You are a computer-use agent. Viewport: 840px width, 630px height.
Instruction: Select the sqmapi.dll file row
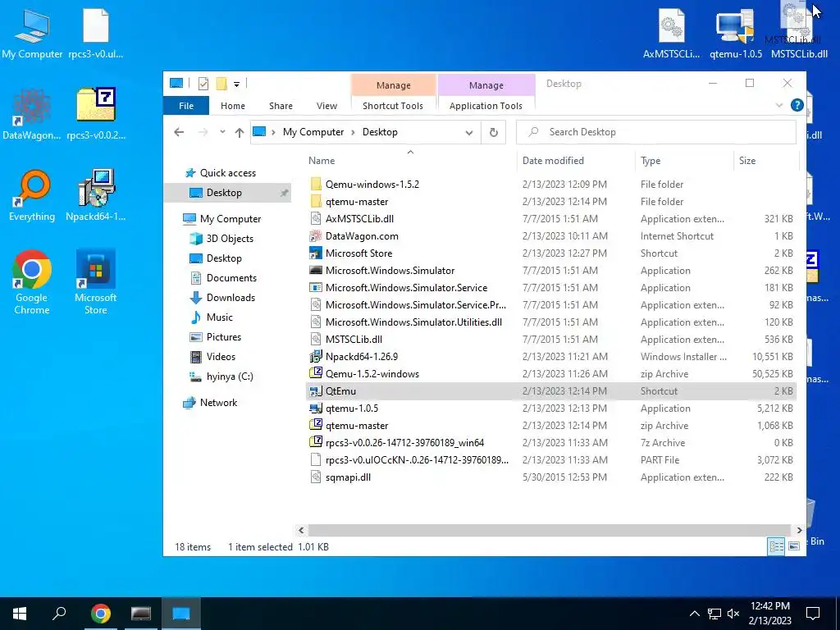click(552, 477)
